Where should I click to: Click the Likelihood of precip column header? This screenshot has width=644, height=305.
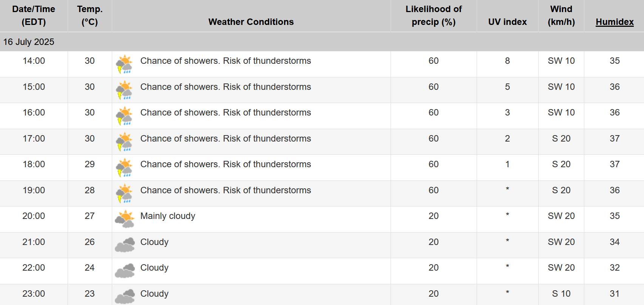pos(434,15)
